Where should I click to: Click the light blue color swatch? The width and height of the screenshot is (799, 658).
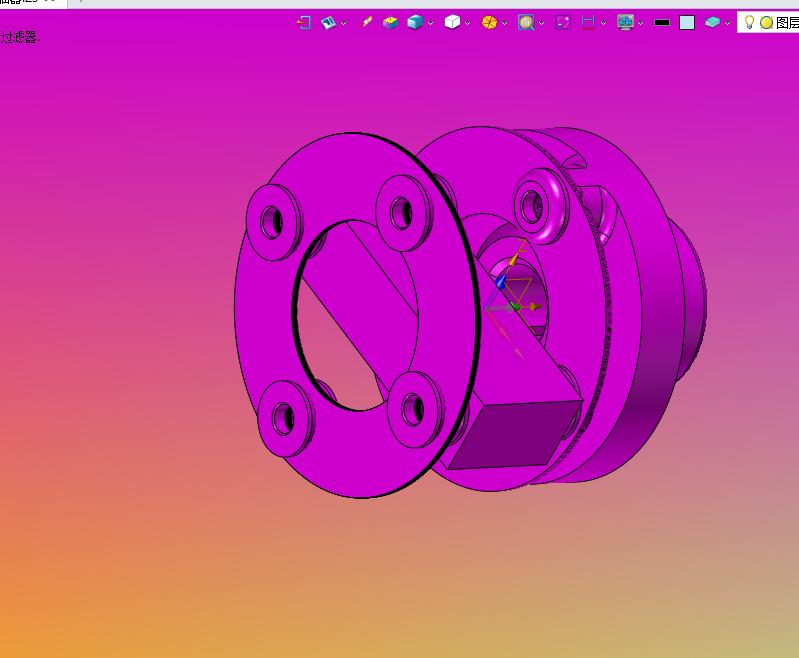(x=687, y=22)
